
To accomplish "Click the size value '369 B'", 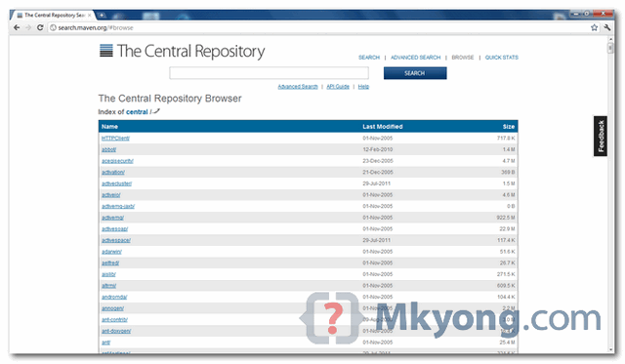I will (508, 172).
